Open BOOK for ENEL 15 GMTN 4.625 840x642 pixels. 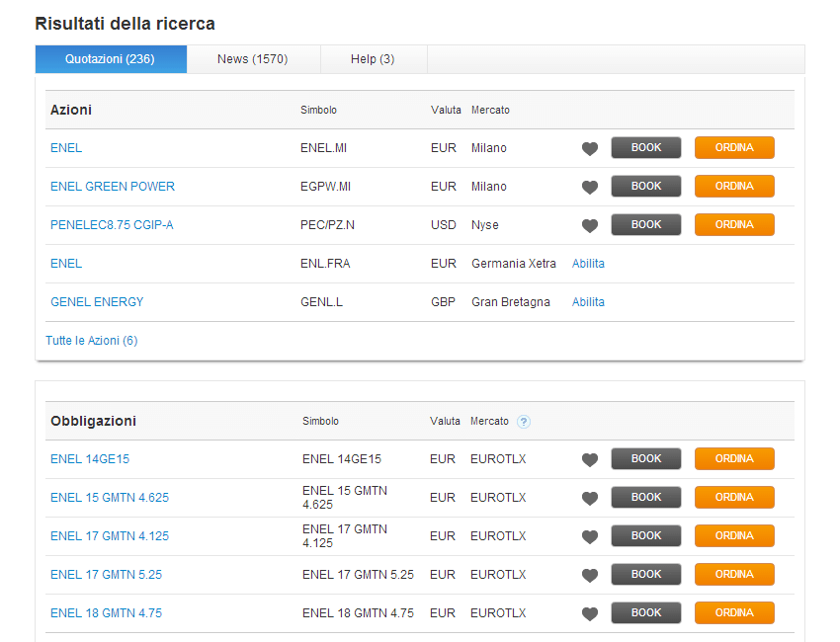[x=646, y=498]
